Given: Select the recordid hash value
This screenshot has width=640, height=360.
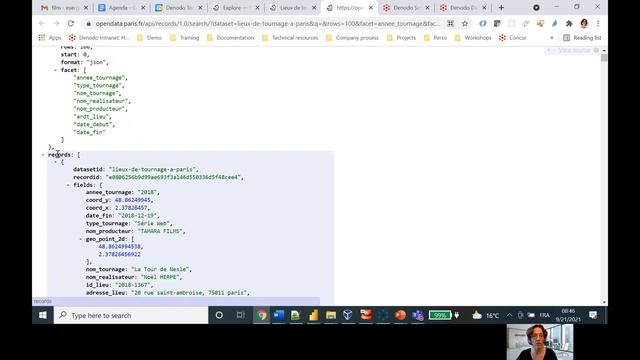Looking at the screenshot, I should [x=173, y=177].
